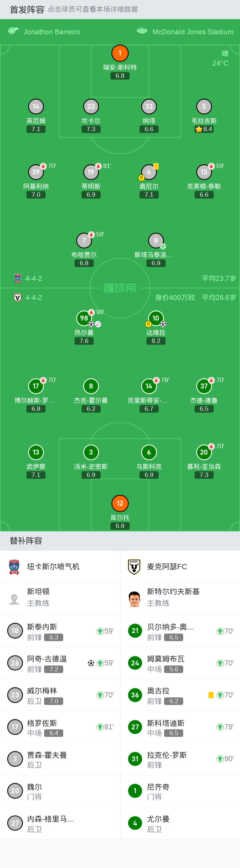Click the 8.4 star rating badge of 毛拉吉斯
The image size is (240, 868).
click(204, 129)
